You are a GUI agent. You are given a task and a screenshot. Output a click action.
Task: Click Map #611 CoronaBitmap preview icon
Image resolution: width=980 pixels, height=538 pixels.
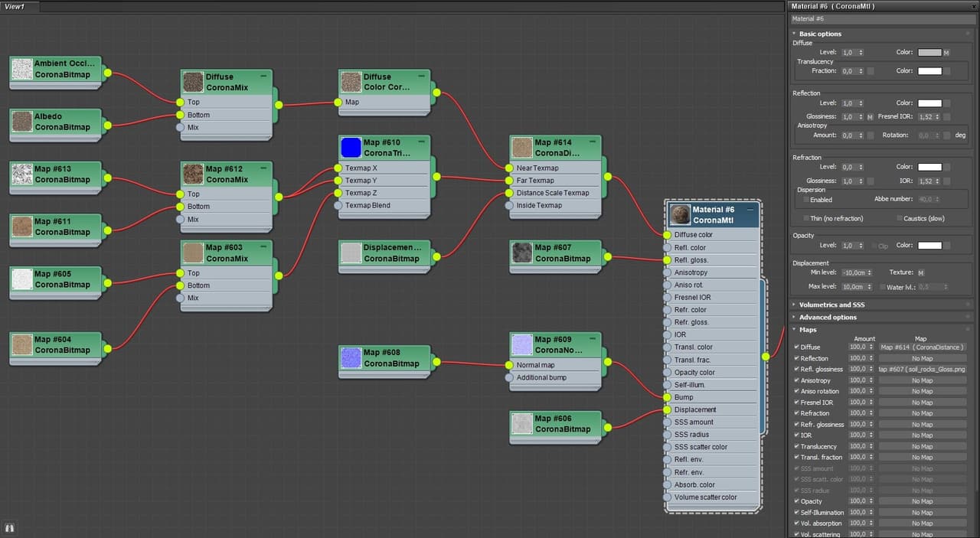(22, 227)
